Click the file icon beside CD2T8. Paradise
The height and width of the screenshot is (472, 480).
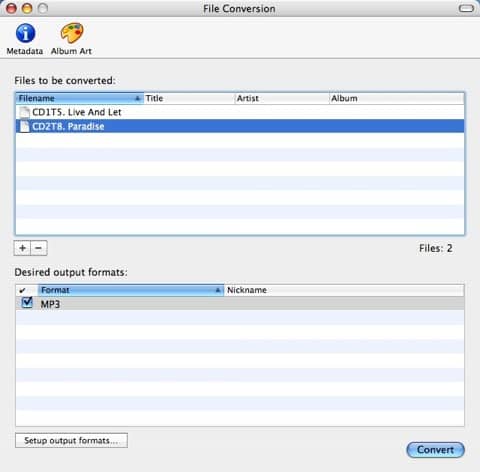(x=24, y=126)
